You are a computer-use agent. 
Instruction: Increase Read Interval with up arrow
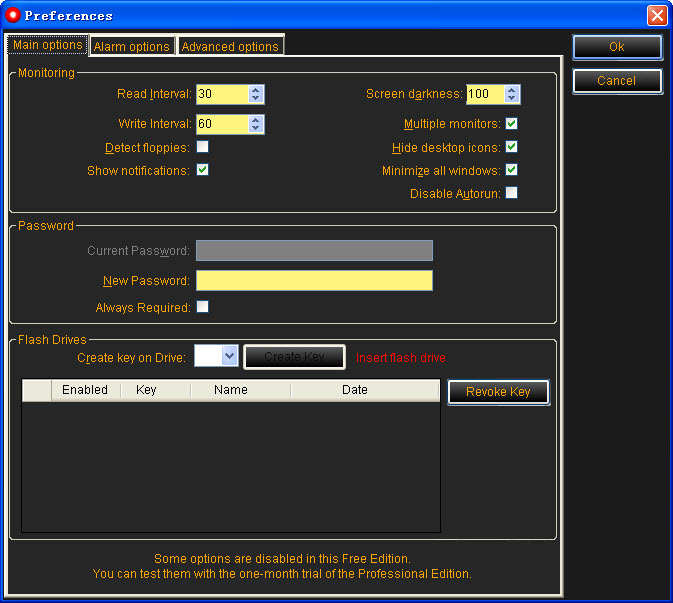click(256, 90)
